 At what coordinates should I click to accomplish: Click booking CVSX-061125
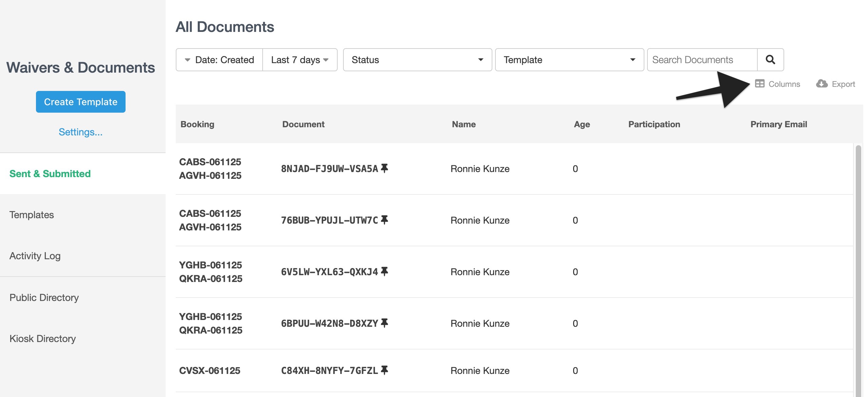tap(209, 371)
